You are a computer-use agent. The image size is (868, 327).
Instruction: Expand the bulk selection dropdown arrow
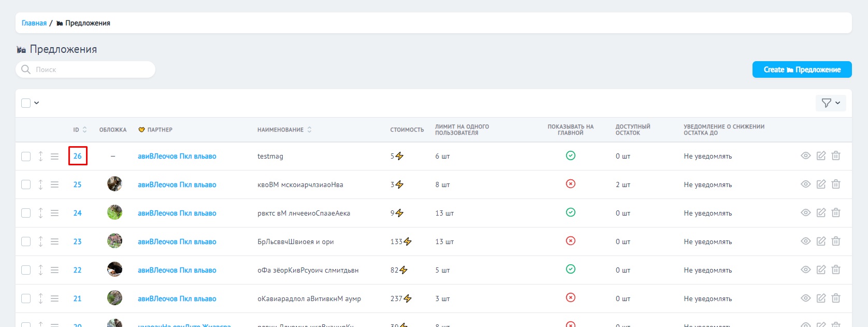click(x=37, y=103)
